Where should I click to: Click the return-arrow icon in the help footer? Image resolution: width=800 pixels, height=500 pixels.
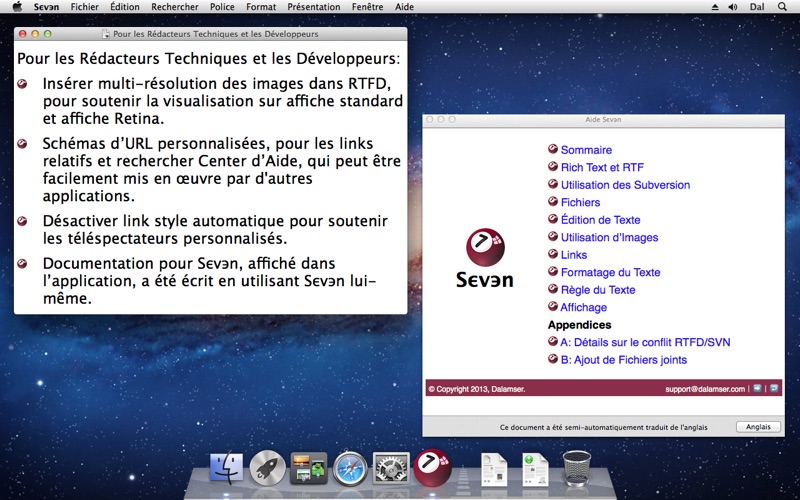(x=774, y=388)
